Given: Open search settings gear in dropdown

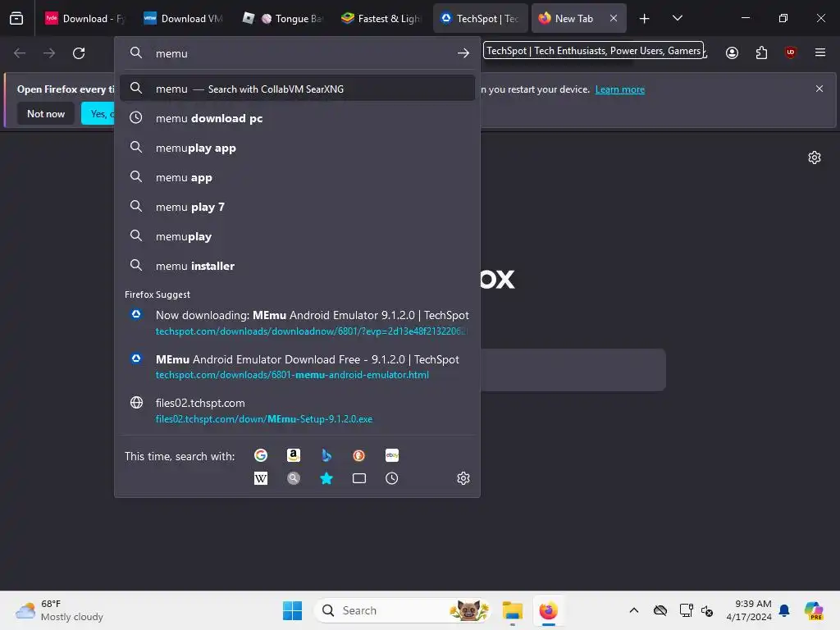Looking at the screenshot, I should click(x=463, y=478).
